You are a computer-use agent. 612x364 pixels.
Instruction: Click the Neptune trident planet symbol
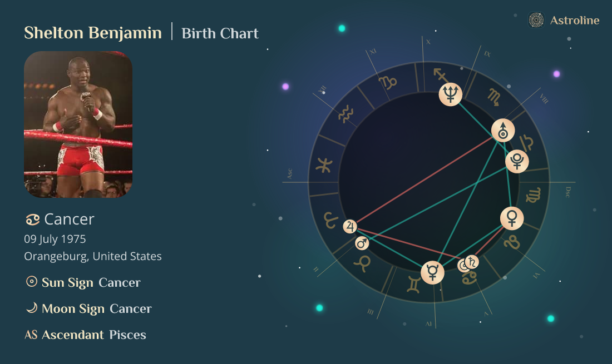click(x=450, y=94)
